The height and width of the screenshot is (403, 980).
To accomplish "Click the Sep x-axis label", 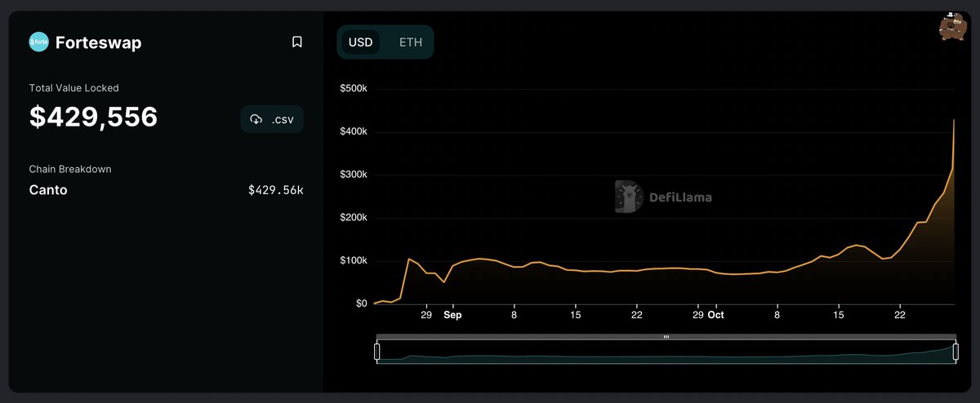I will click(x=452, y=315).
